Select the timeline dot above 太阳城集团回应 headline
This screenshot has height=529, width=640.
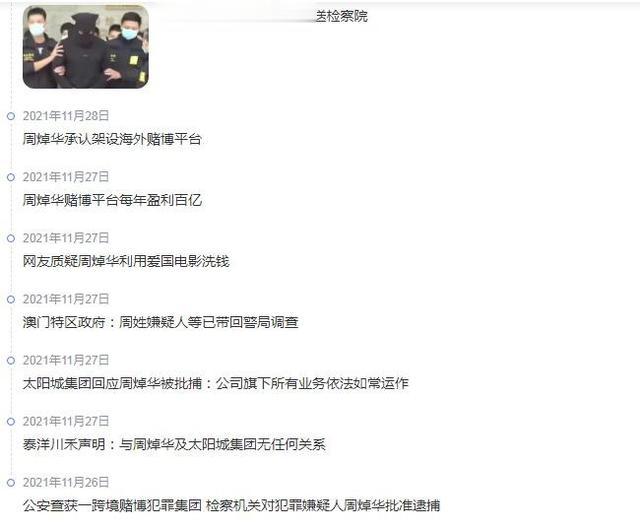coord(11,361)
